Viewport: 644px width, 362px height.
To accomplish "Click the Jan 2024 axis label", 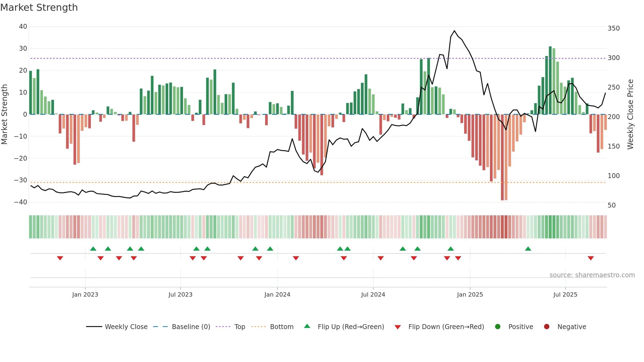I will pyautogui.click(x=277, y=294).
